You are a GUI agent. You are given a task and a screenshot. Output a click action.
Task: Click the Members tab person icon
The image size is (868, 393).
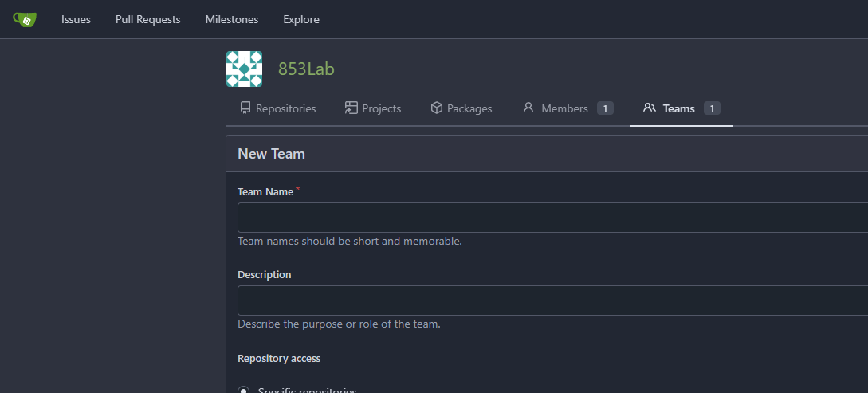tap(528, 108)
